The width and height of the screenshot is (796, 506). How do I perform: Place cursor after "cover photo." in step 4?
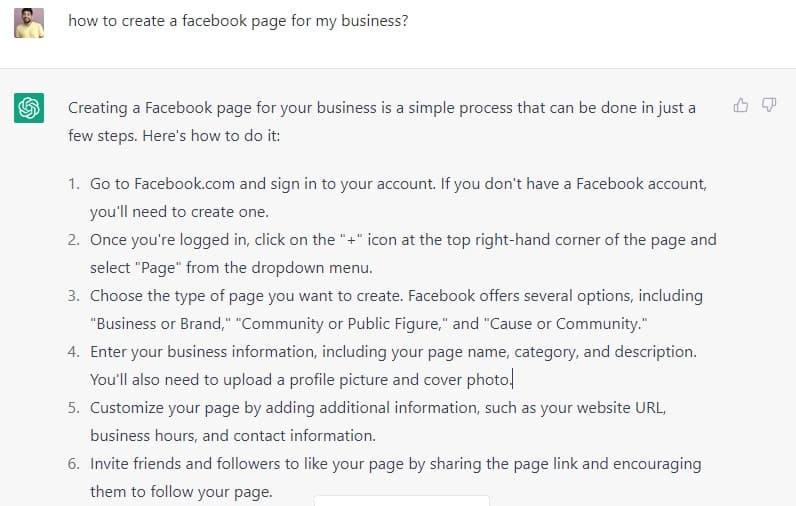[x=513, y=380]
